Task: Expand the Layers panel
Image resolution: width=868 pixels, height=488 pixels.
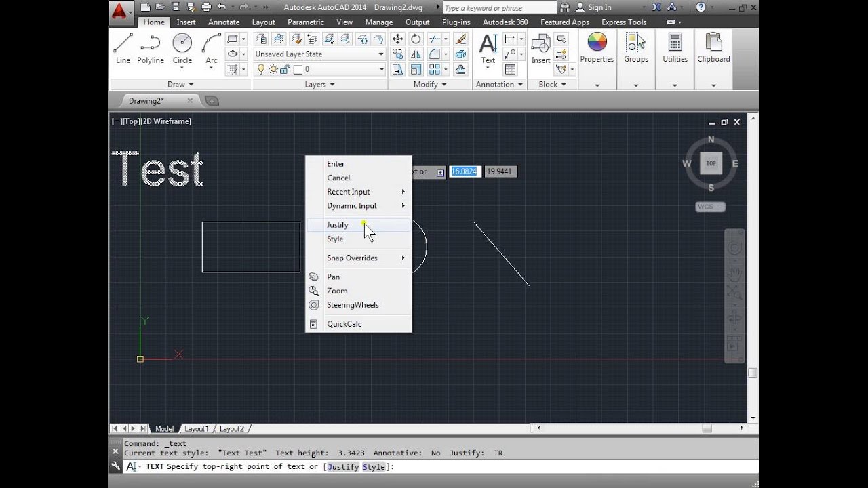Action: [x=319, y=85]
